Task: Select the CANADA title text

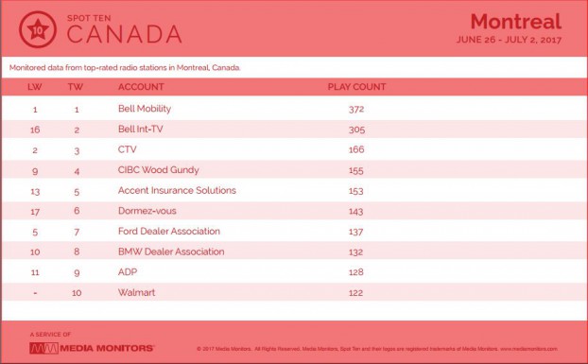Action: [x=125, y=34]
